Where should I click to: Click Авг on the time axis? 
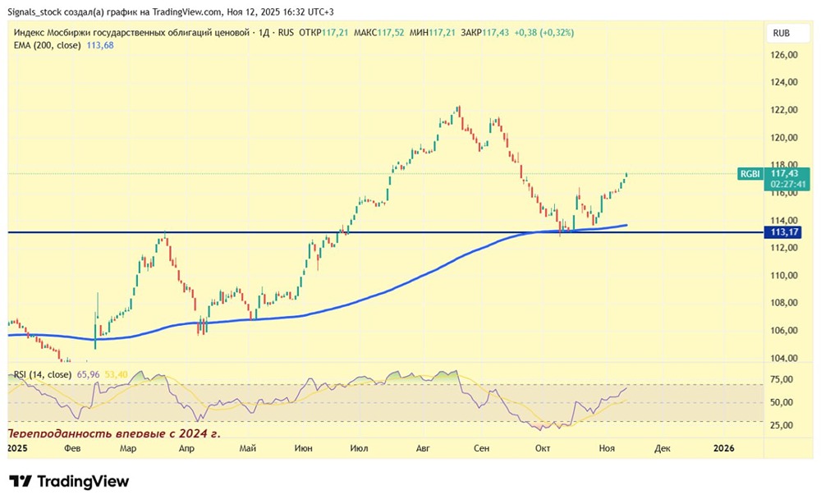pos(423,448)
